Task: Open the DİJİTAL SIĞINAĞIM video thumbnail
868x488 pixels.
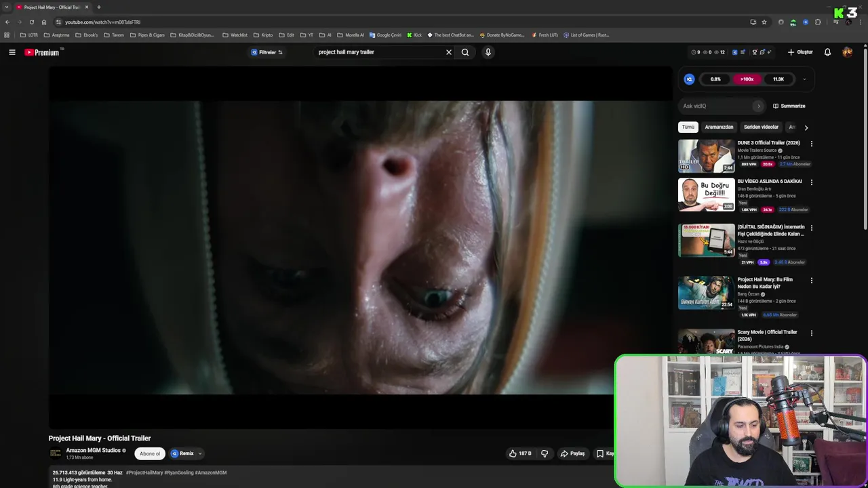Action: coord(706,241)
